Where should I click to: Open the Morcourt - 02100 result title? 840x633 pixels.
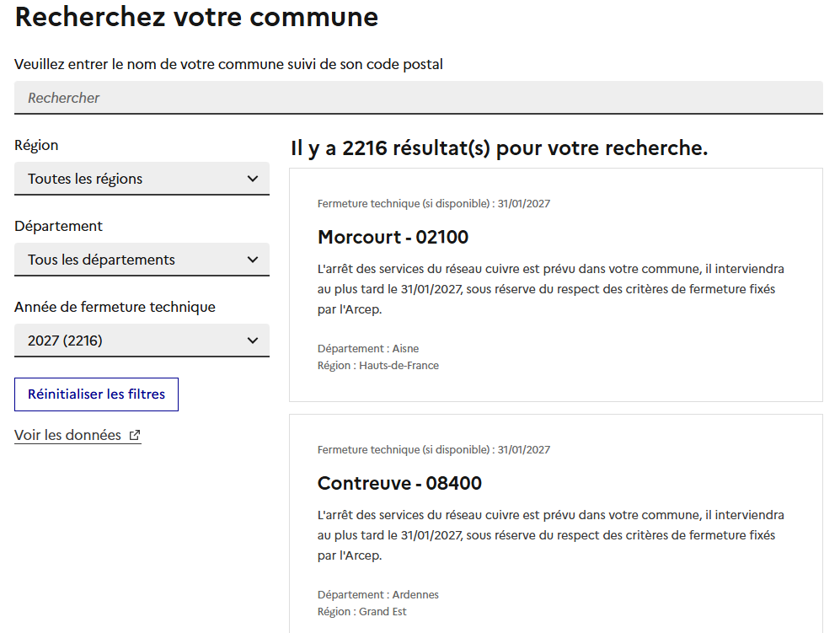[393, 237]
